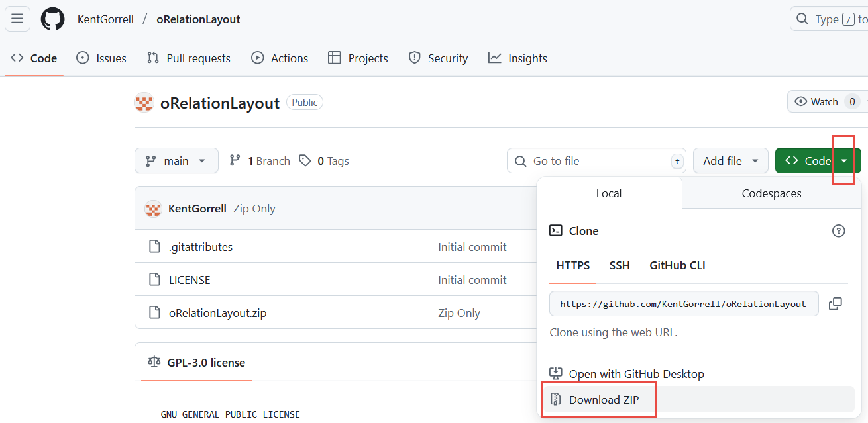Copy the HTTPS clone URL
Image resolution: width=868 pixels, height=423 pixels.
pyautogui.click(x=836, y=304)
